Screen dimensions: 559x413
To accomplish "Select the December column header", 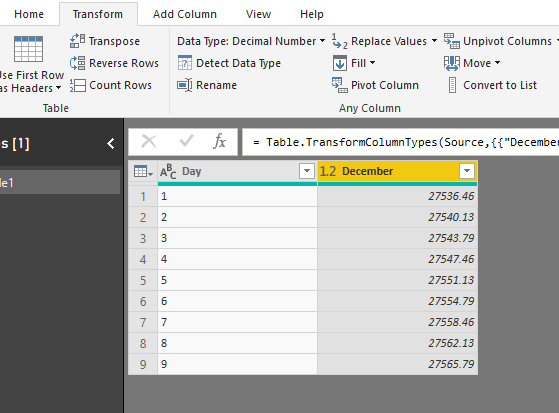I will point(397,172).
